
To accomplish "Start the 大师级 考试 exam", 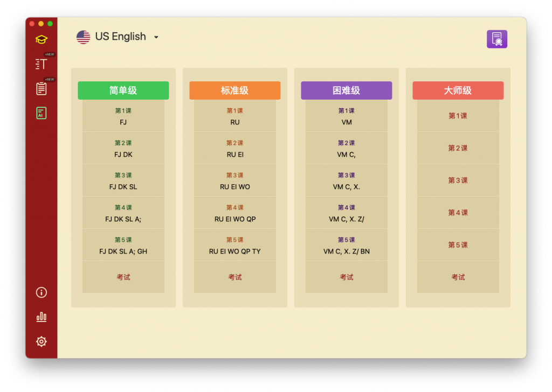I will [x=458, y=277].
